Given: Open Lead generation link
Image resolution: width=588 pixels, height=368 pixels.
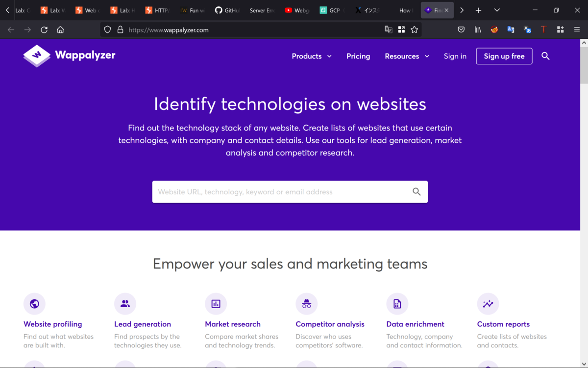Looking at the screenshot, I should pyautogui.click(x=143, y=324).
